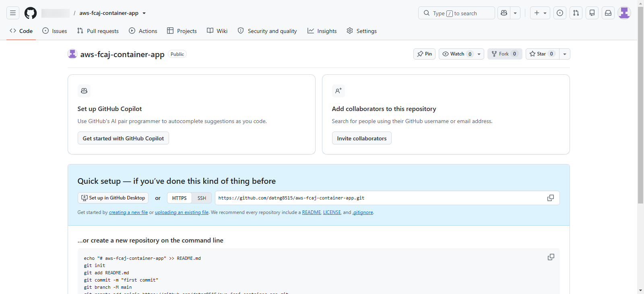Click the repository owner avatar beside title
This screenshot has width=644, height=294.
point(72,54)
